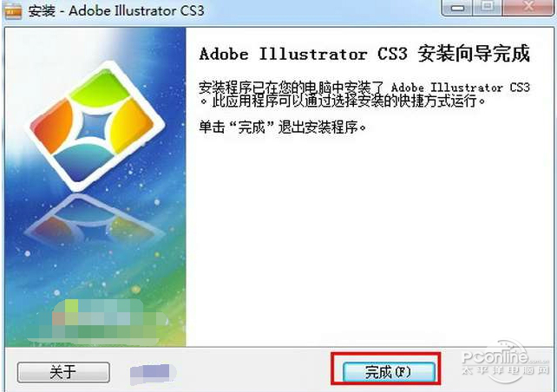Click the 完成(F) finish button
Screen dimensions: 557x392
(x=389, y=372)
